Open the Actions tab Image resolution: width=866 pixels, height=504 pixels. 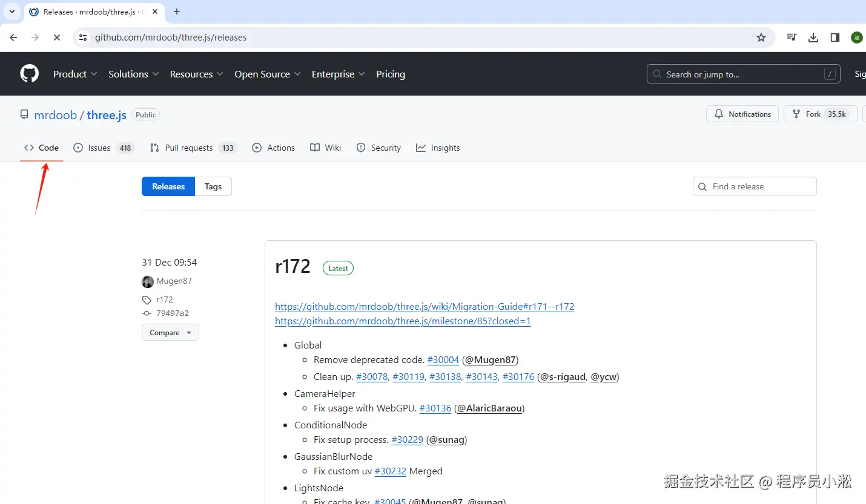pos(273,148)
